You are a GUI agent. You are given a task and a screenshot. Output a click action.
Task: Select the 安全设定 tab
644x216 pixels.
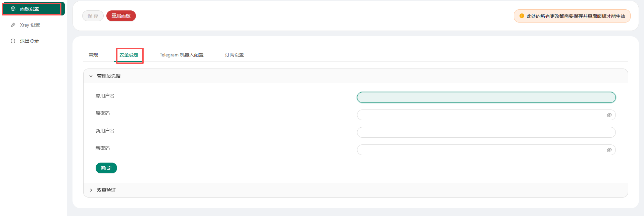pos(129,55)
